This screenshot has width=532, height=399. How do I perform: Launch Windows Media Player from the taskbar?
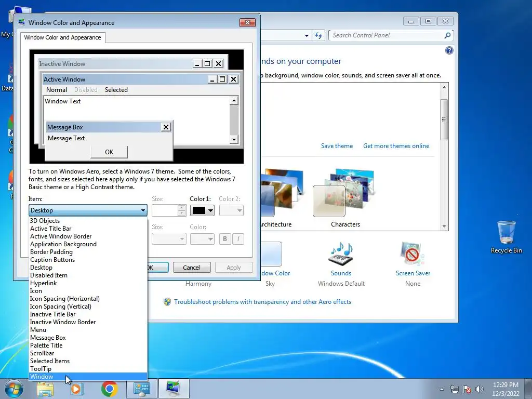click(77, 389)
